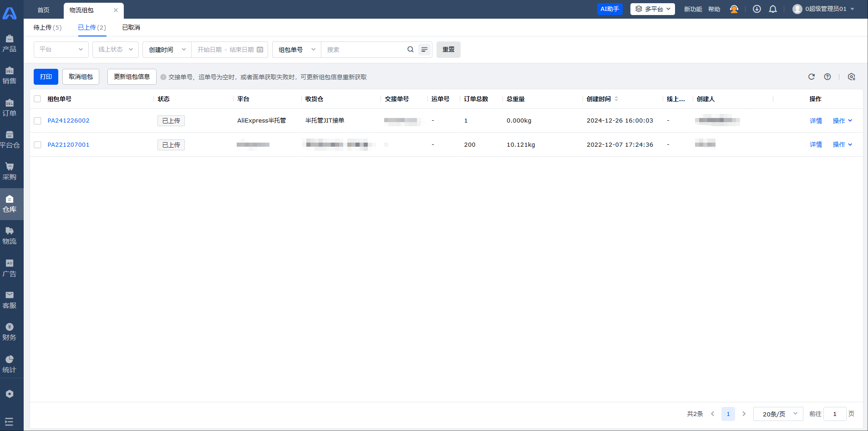This screenshot has height=431, width=868.
Task: Open the 广告 sidebar module
Action: (x=10, y=268)
